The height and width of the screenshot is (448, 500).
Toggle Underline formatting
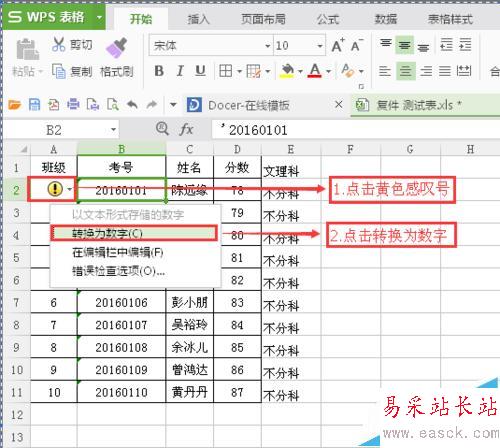tap(200, 71)
